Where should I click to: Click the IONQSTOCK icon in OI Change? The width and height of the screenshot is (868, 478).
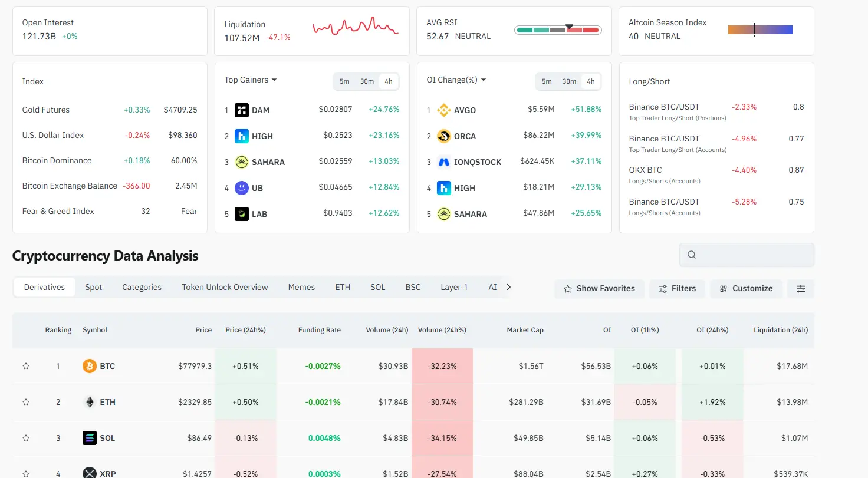[444, 162]
